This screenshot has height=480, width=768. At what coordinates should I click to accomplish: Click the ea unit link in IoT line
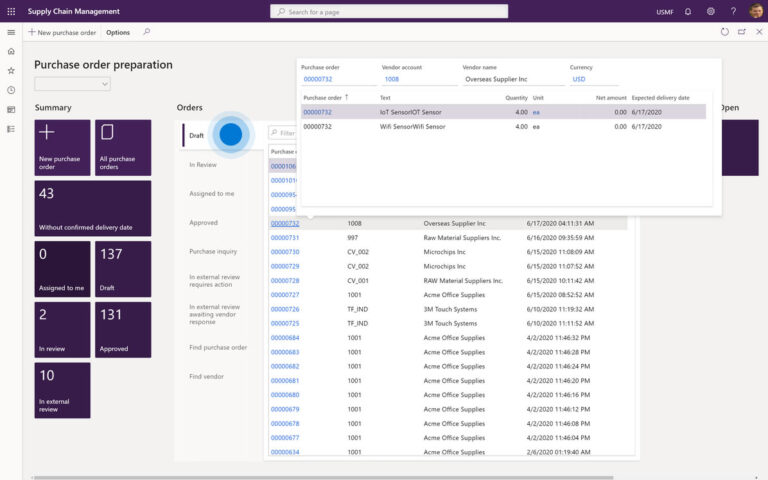(x=536, y=112)
